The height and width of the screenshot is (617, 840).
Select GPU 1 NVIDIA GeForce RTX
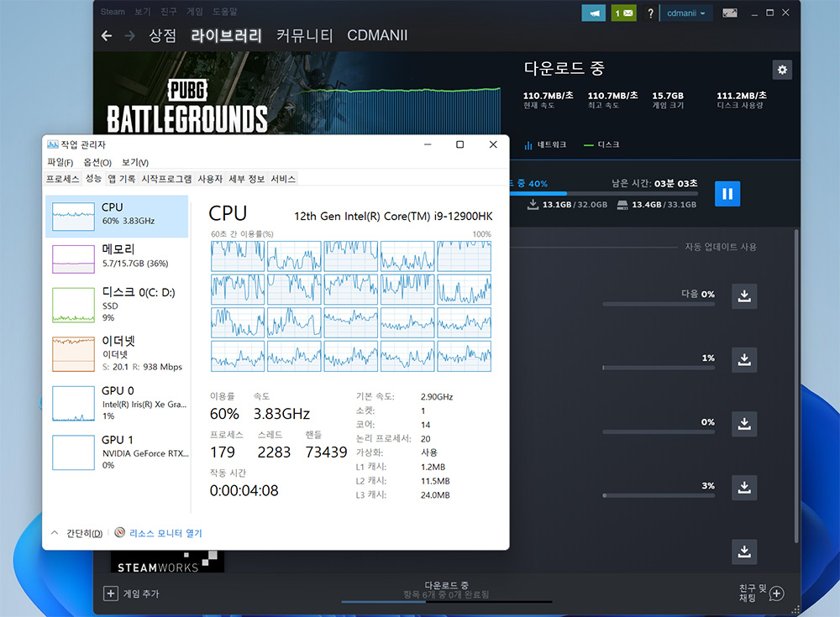(x=117, y=452)
